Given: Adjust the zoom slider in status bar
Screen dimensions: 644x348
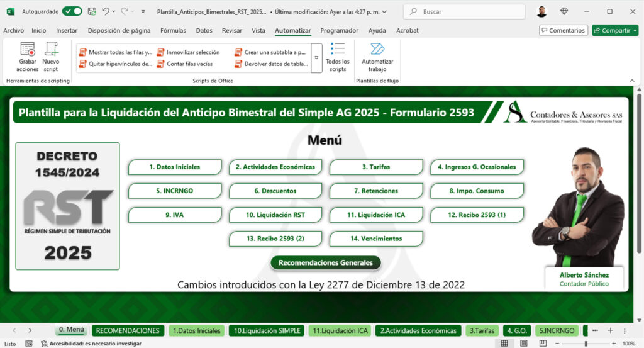Looking at the screenshot, I should tap(586, 344).
